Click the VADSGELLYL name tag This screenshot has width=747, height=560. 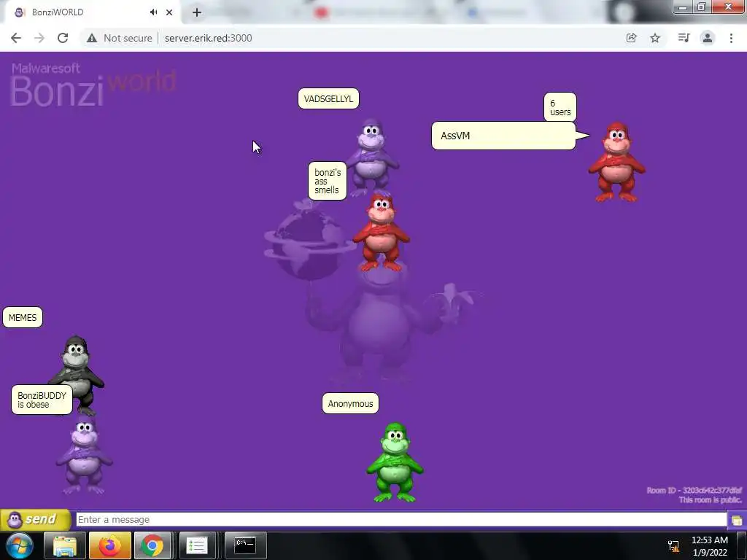[x=328, y=99]
